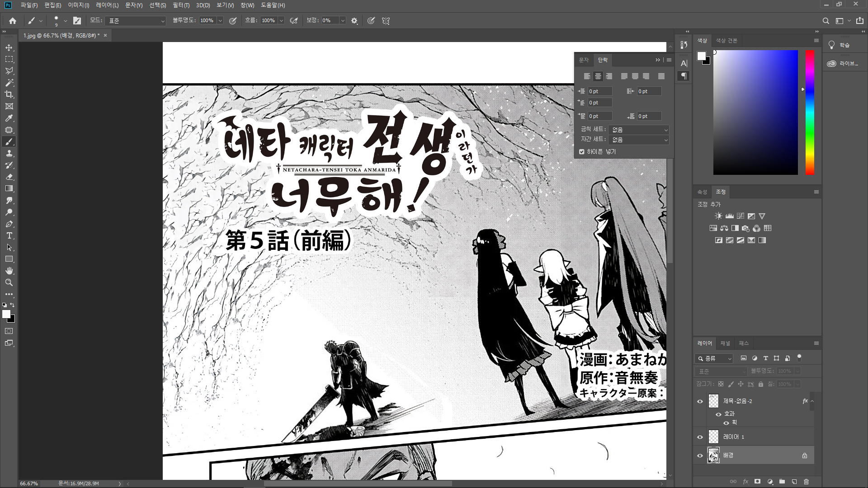Toggle airbrush build-up mode
The width and height of the screenshot is (868, 488).
pyautogui.click(x=294, y=21)
